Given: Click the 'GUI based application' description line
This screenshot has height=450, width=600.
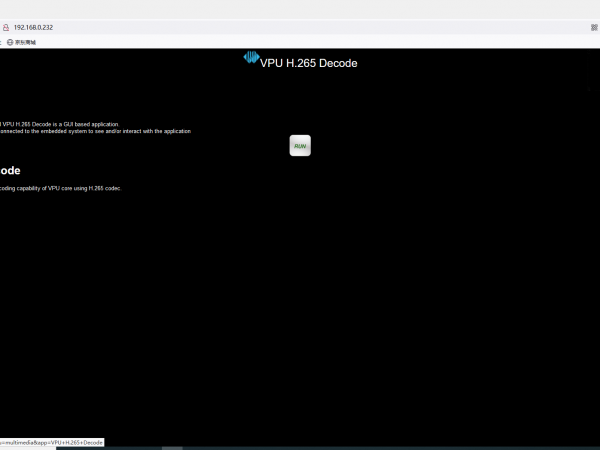Looking at the screenshot, I should coord(62,124).
